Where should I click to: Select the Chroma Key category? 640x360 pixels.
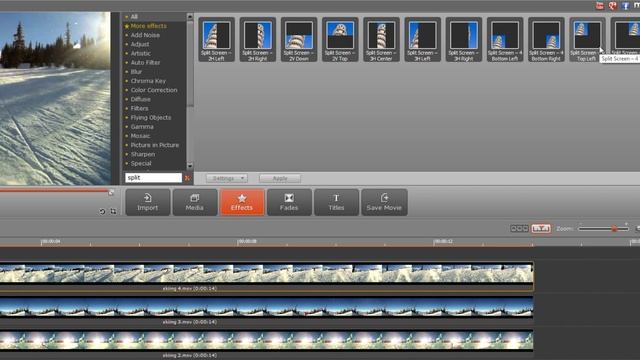coord(148,81)
